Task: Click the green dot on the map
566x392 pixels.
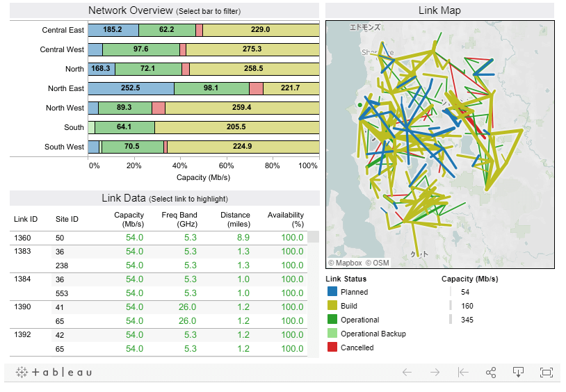Action: [360, 105]
